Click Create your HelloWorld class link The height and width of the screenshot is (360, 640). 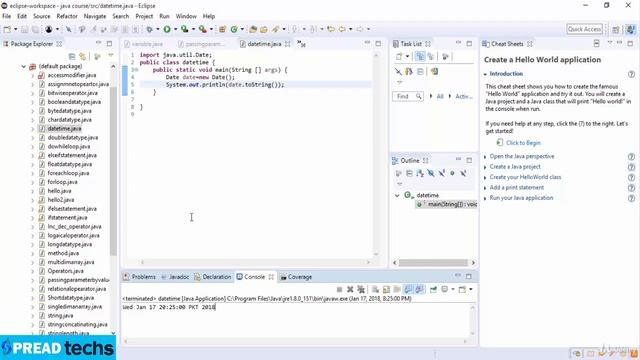pos(525,177)
